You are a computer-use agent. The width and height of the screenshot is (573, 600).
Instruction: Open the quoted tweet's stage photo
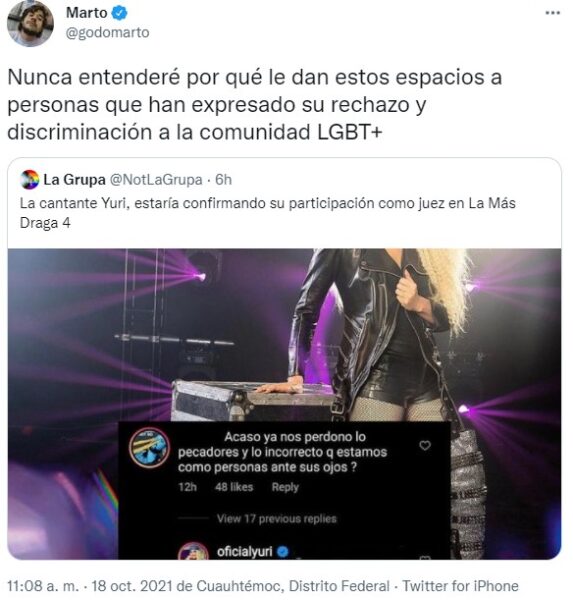284,404
